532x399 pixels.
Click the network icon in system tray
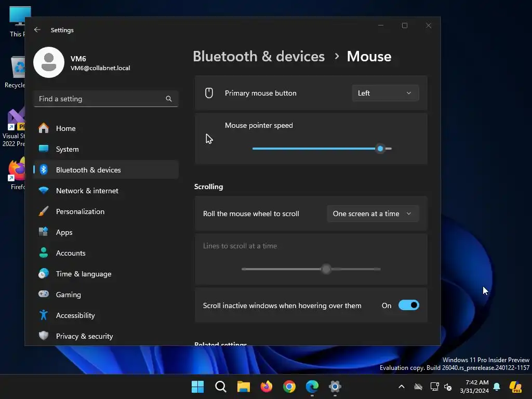click(434, 387)
